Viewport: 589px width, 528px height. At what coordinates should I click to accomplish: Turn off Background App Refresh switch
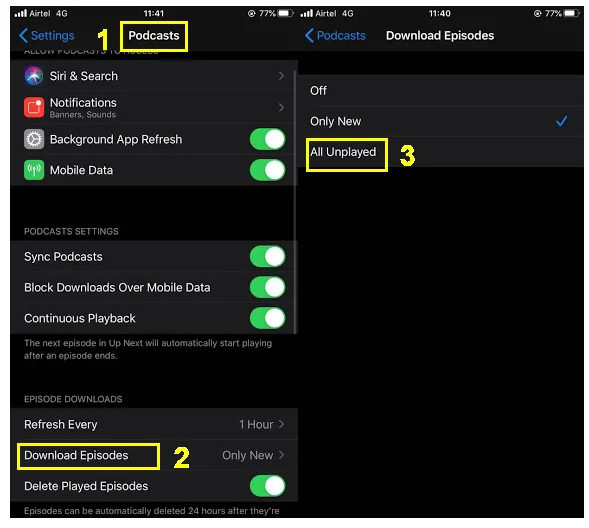267,139
